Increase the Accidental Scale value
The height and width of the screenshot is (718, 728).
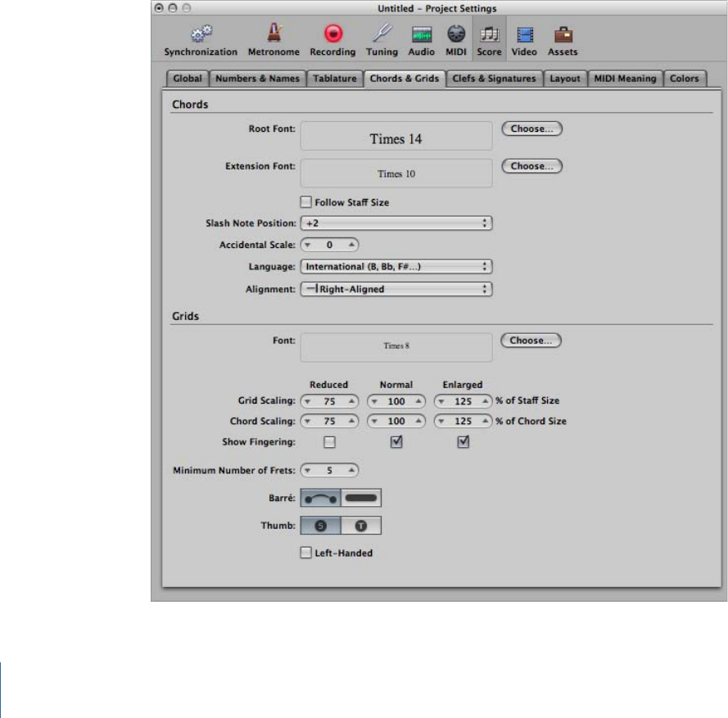click(x=351, y=245)
